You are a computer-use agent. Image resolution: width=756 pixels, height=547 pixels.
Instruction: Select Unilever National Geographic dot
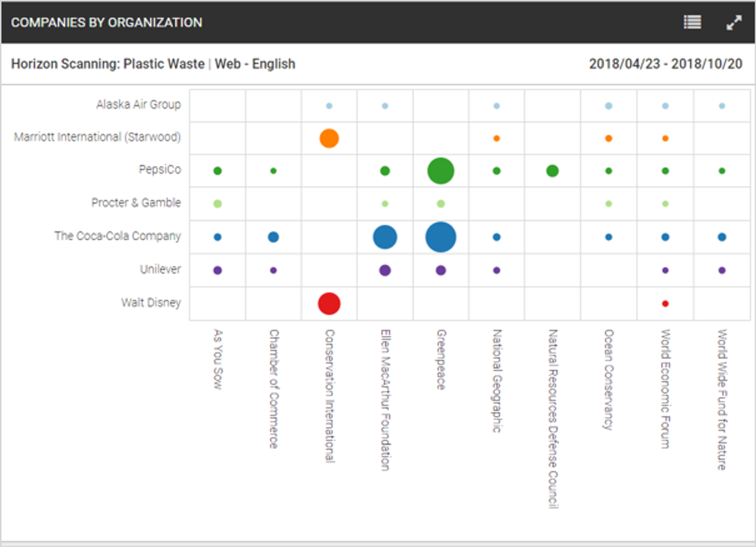coord(497,270)
